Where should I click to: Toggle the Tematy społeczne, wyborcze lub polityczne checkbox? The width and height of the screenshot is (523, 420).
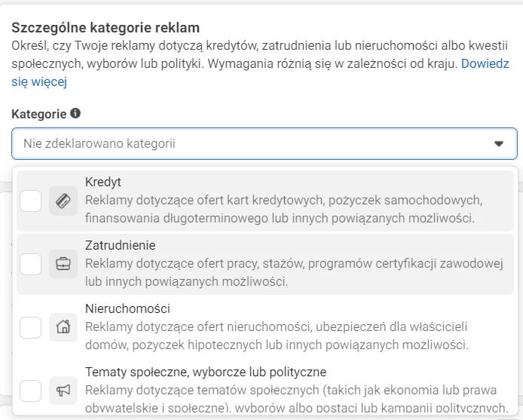click(31, 391)
